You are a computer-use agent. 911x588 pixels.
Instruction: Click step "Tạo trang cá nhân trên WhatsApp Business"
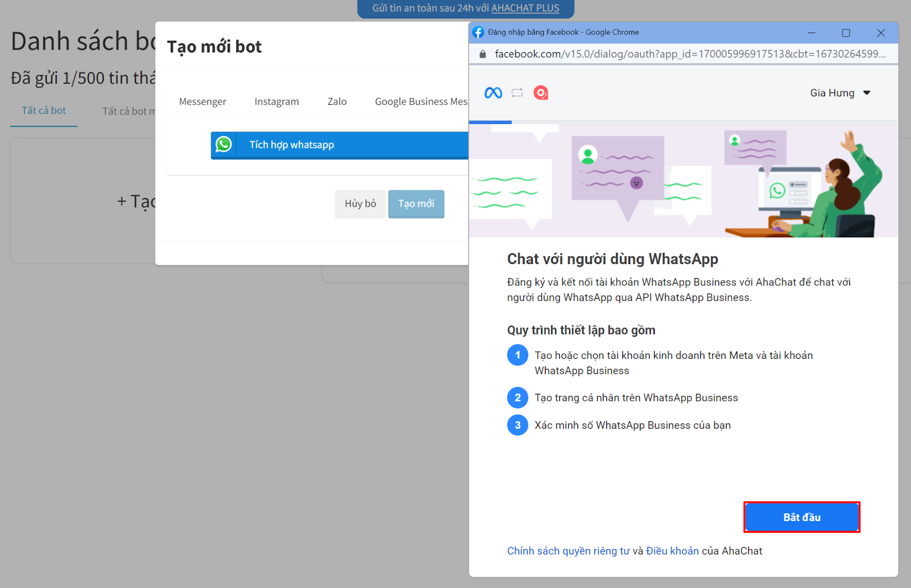pyautogui.click(x=636, y=398)
